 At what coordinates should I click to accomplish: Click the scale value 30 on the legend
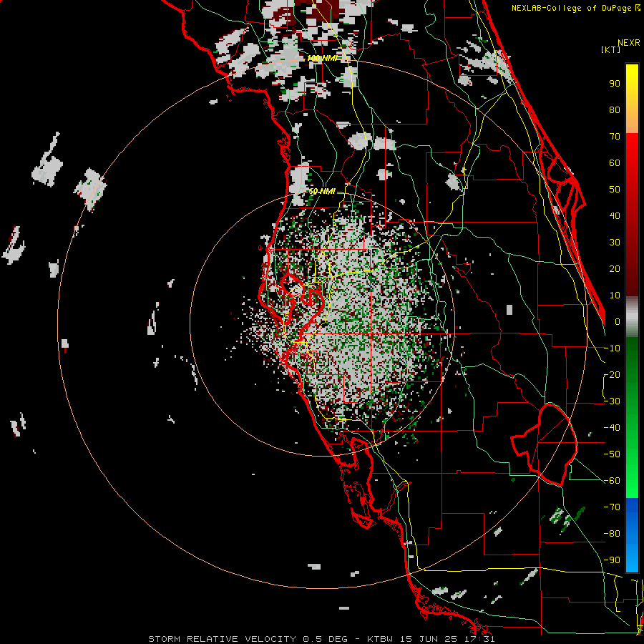point(615,243)
